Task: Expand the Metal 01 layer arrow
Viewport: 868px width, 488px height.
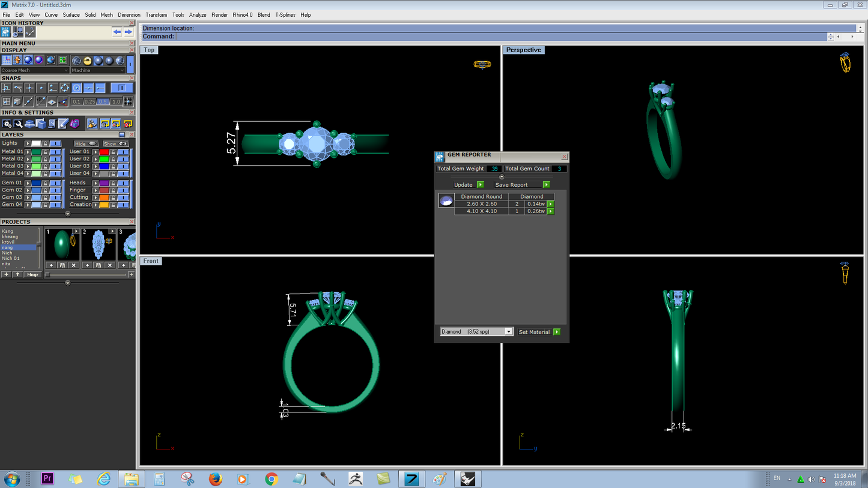Action: coord(28,152)
